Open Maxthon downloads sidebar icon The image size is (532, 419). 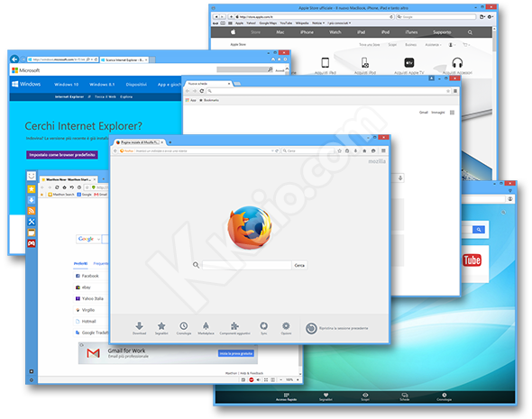click(32, 200)
